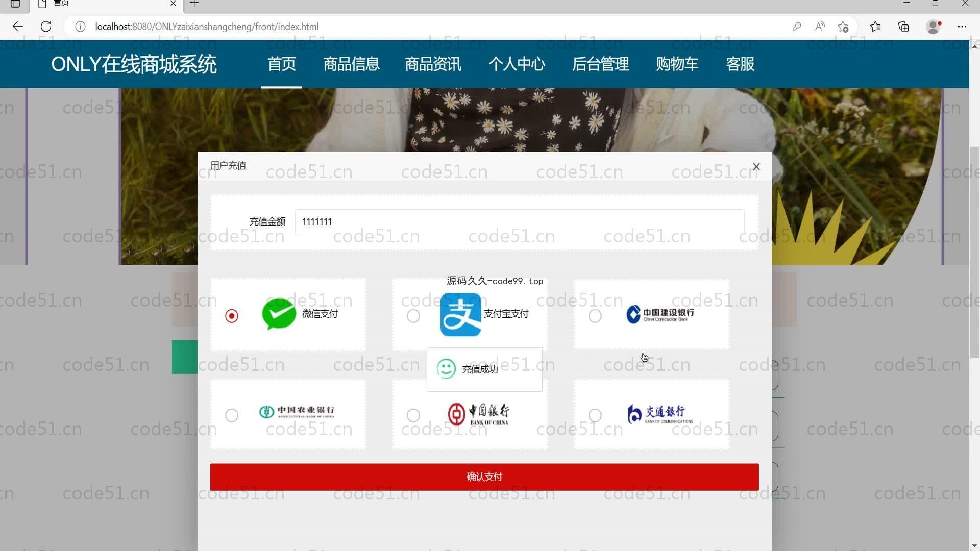Click the green WeChat Pay logo
This screenshot has height=551, width=980.
tap(279, 314)
